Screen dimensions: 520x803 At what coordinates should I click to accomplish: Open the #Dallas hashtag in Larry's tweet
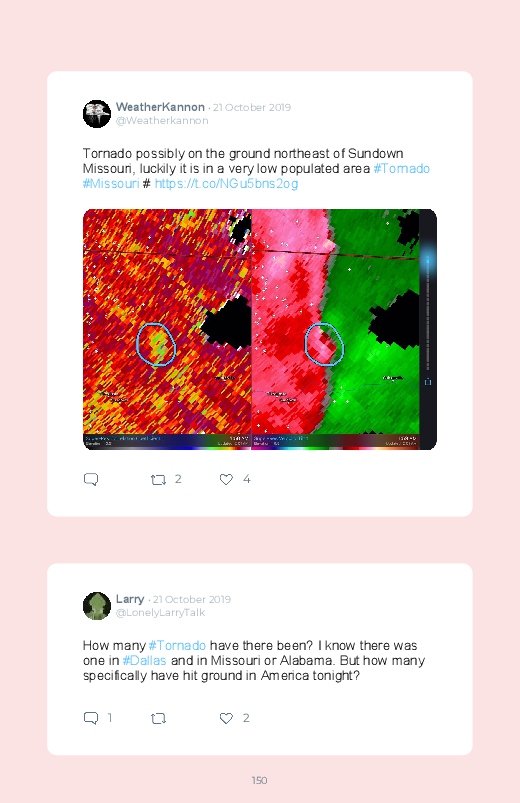coord(144,661)
